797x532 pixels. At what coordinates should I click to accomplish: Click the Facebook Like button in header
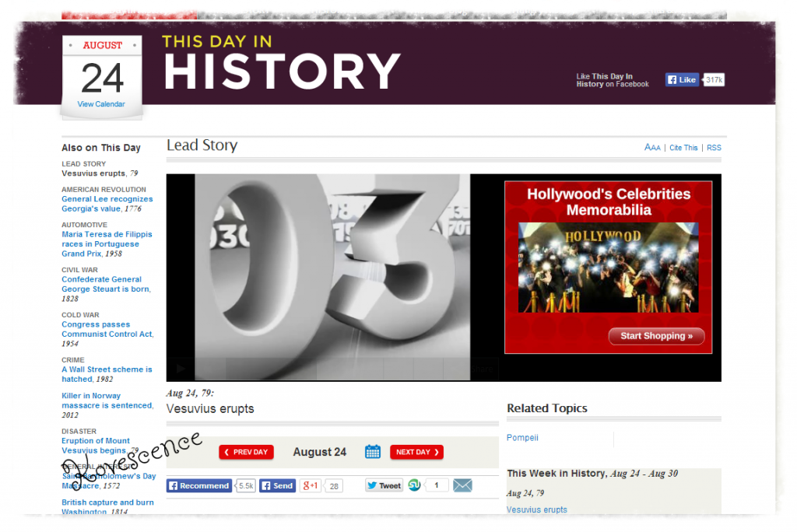[x=682, y=80]
